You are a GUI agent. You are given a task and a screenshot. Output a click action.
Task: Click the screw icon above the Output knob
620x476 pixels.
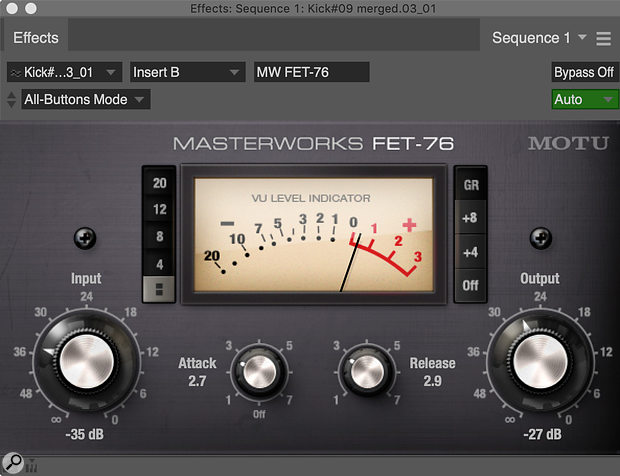pos(541,238)
